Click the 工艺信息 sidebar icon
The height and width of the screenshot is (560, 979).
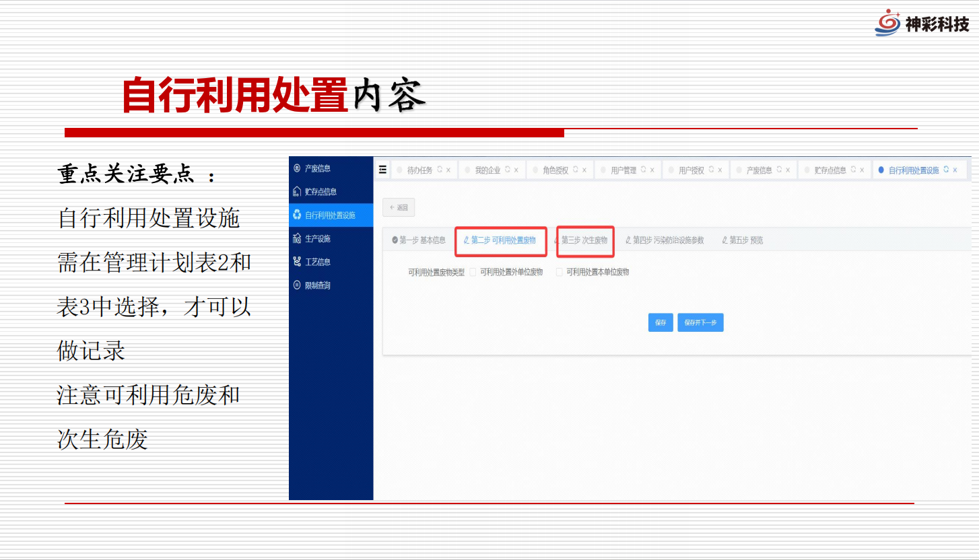297,262
